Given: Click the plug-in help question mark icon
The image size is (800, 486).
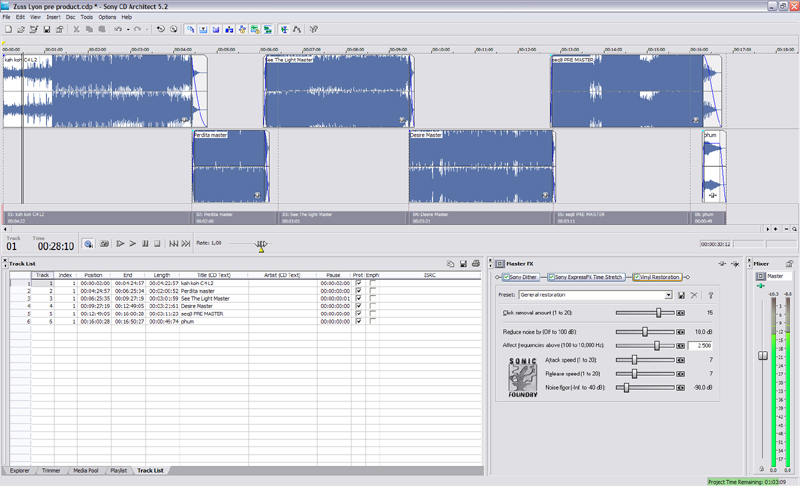Looking at the screenshot, I should click(x=711, y=295).
